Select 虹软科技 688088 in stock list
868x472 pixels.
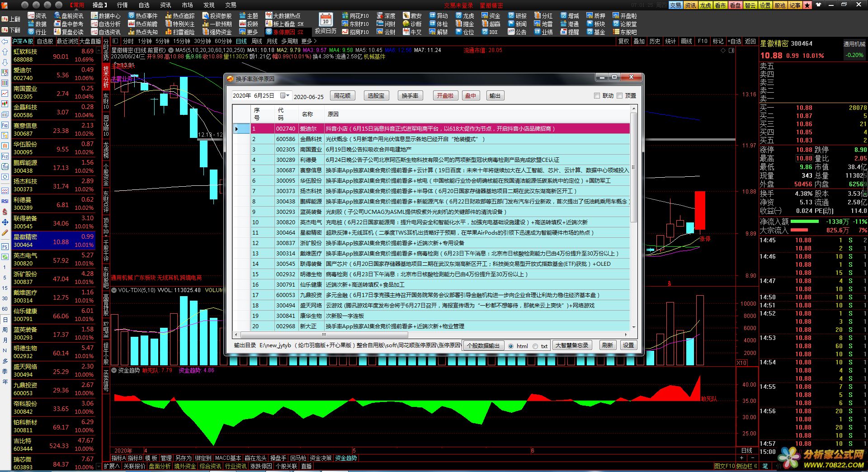pos(53,55)
